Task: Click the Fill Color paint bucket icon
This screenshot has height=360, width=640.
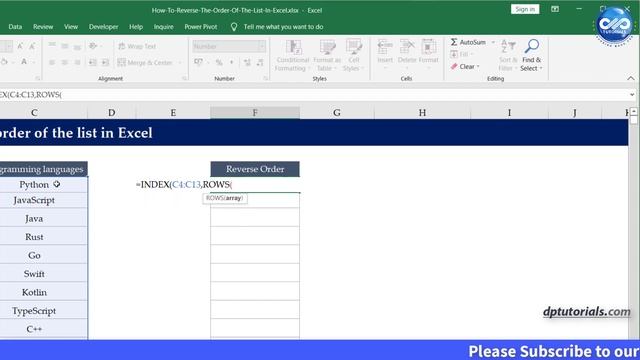Action: [x=4, y=62]
